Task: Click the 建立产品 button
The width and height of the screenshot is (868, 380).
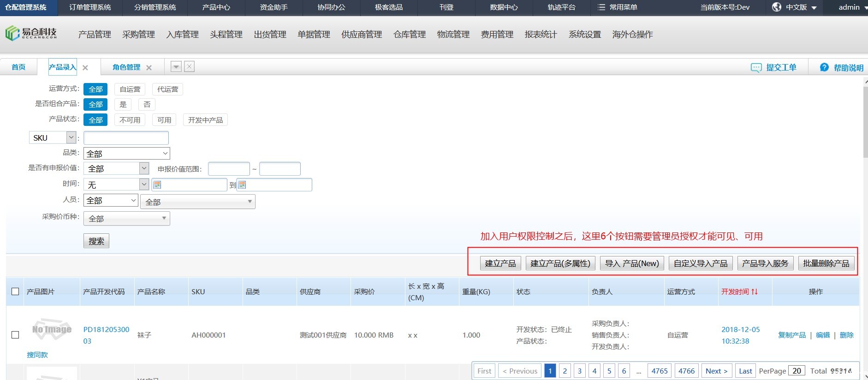Action: click(x=500, y=263)
